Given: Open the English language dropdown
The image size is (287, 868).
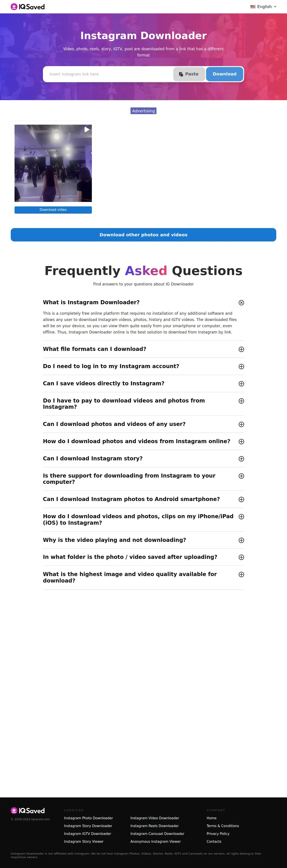Looking at the screenshot, I should pos(263,7).
